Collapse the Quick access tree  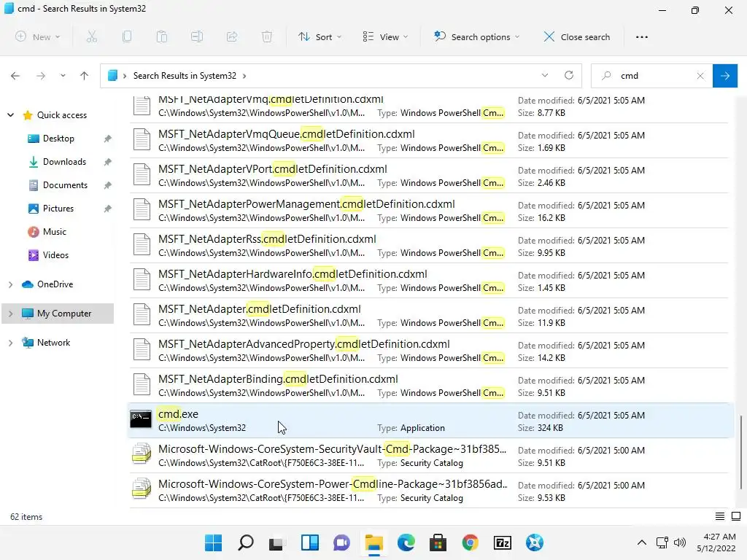(10, 114)
